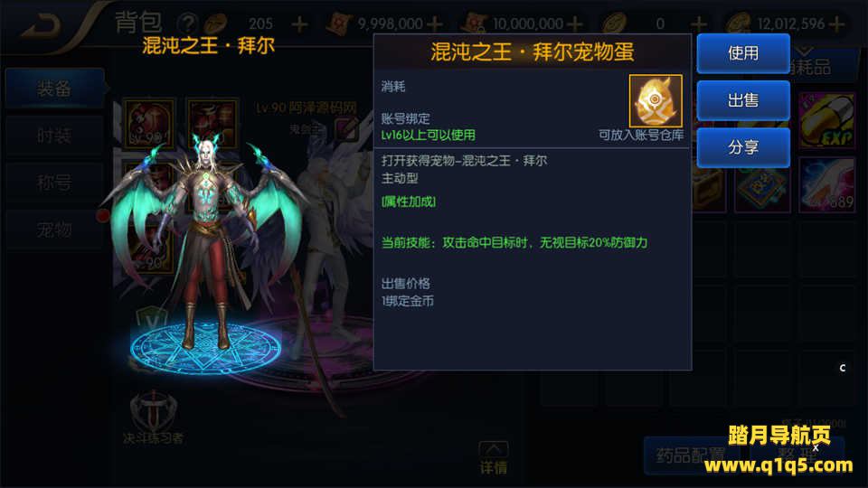Image resolution: width=868 pixels, height=488 pixels.
Task: Select the Lv.90 equipment slot icon
Action: tap(149, 124)
